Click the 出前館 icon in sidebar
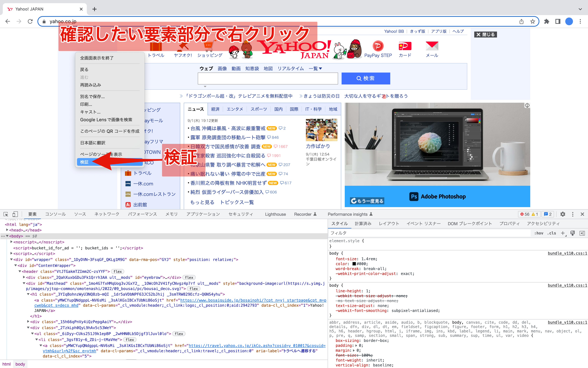 [128, 205]
